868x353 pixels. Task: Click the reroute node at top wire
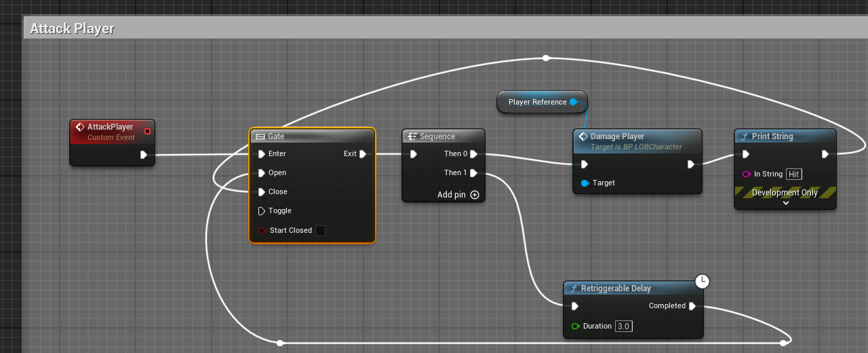[x=546, y=58]
